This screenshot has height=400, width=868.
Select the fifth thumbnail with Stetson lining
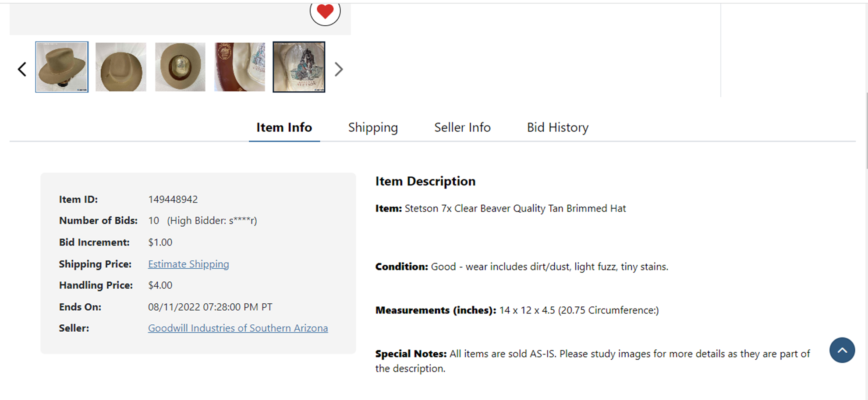[x=299, y=67]
